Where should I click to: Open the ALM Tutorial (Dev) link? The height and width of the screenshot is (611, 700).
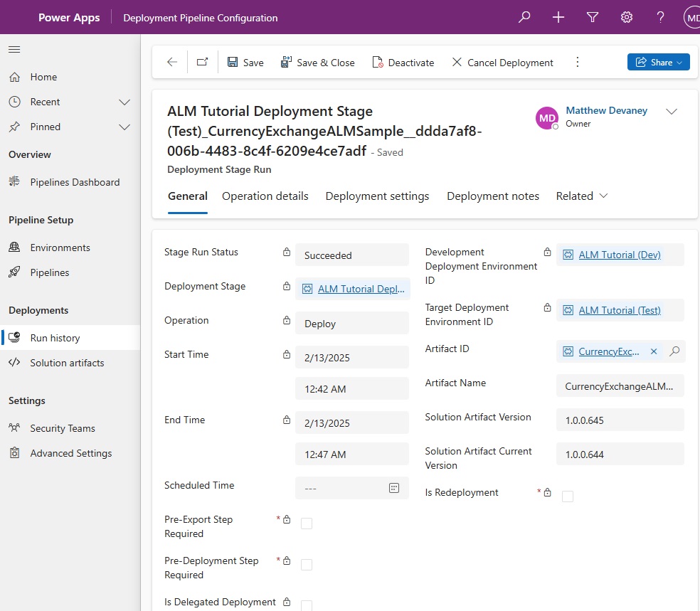620,255
